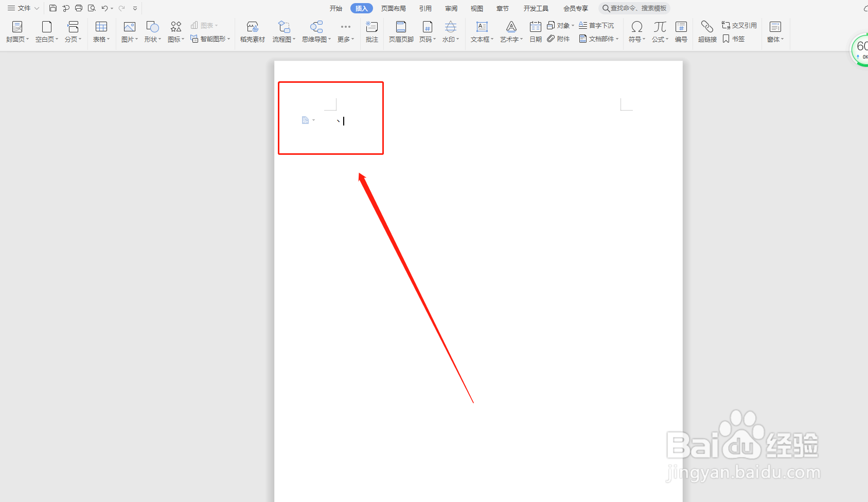Click the Save icon in quick access toolbar
The image size is (868, 502).
pyautogui.click(x=53, y=8)
